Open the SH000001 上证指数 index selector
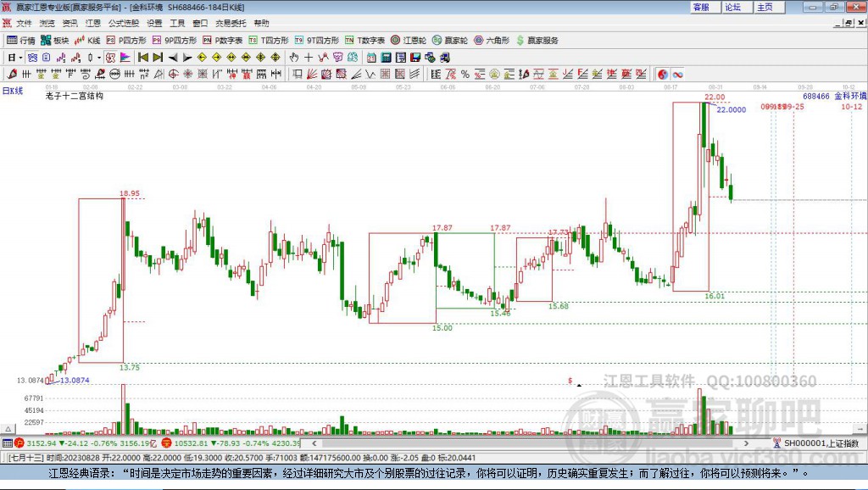 [x=816, y=443]
